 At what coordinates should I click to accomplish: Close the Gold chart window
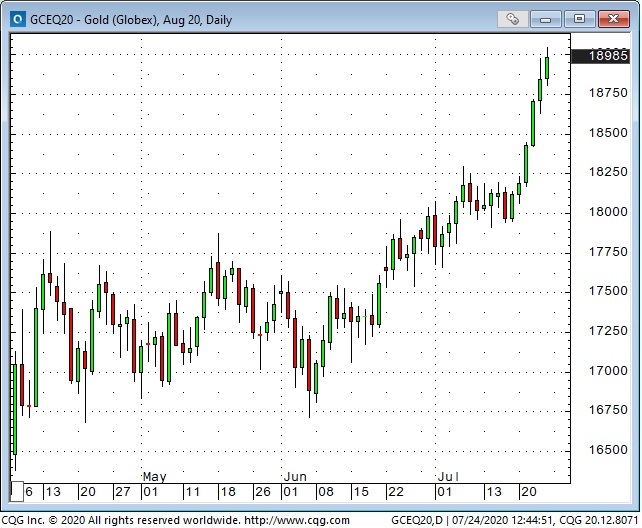[x=613, y=19]
